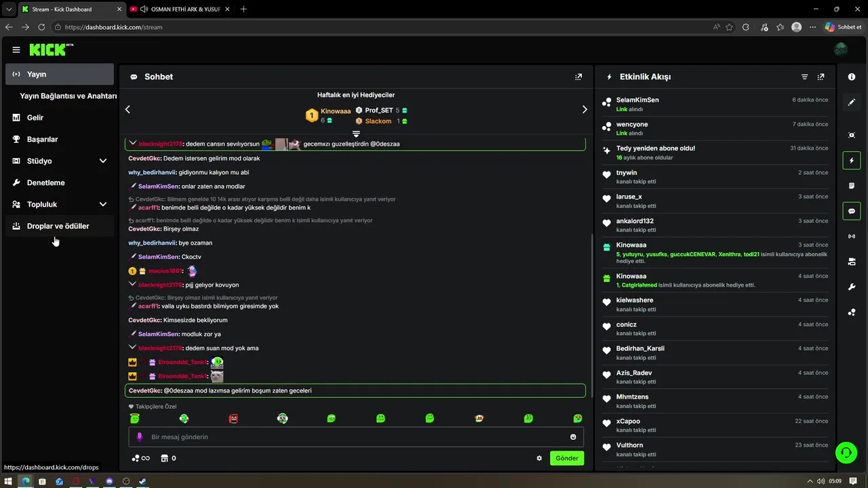Click the notes document icon in right sidebar

point(852,186)
